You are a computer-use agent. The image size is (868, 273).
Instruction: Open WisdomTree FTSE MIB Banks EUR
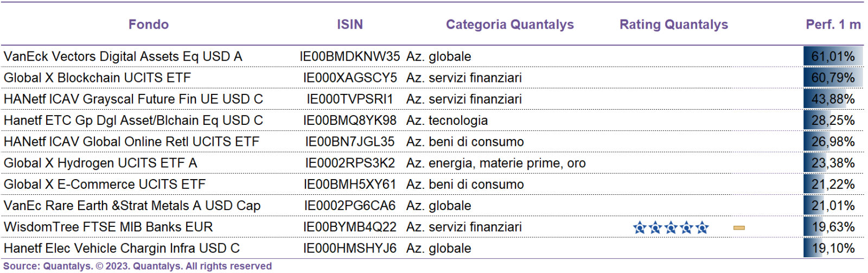108,227
